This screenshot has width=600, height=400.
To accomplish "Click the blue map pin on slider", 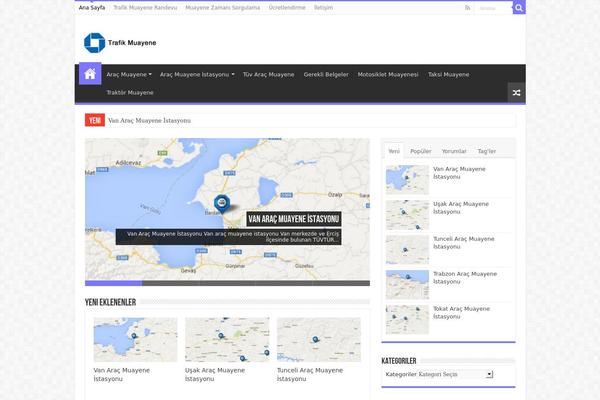I will pos(222,204).
